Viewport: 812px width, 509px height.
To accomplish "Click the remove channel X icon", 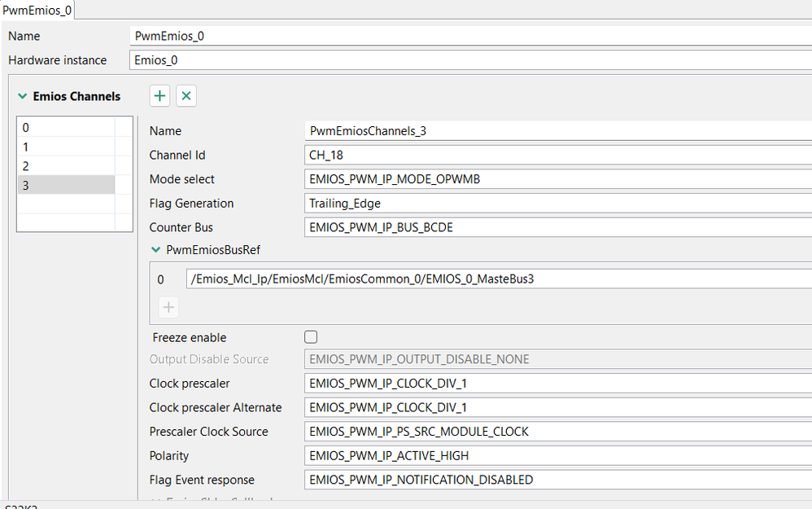I will tap(186, 96).
